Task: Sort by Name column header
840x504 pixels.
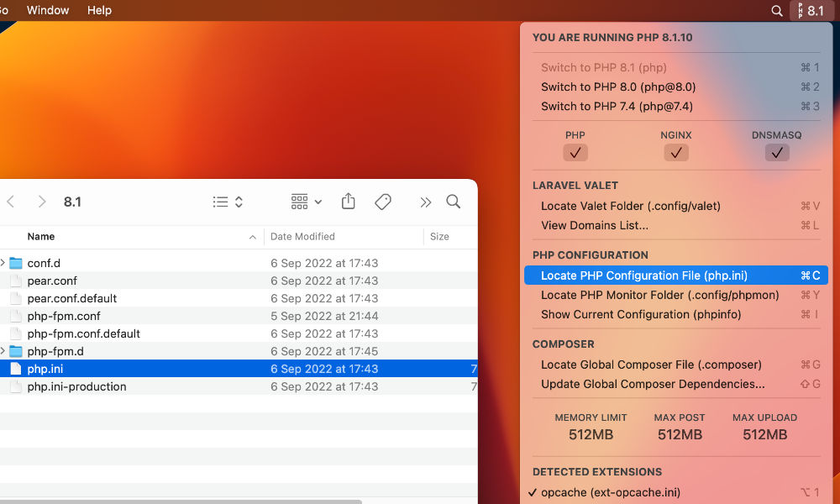Action: tap(40, 236)
